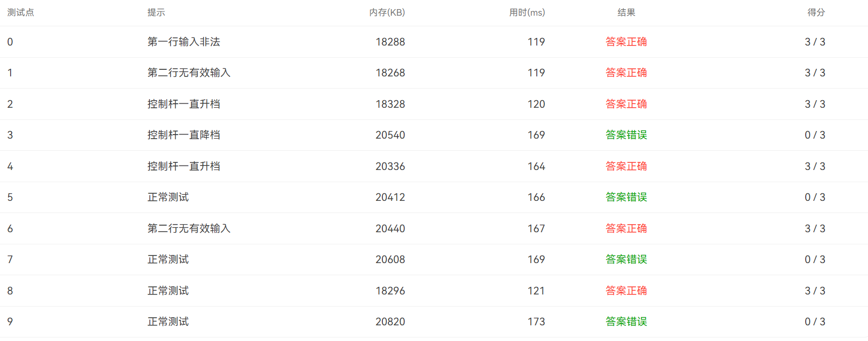Click the 提示 column header
This screenshot has height=341, width=868.
[x=156, y=13]
